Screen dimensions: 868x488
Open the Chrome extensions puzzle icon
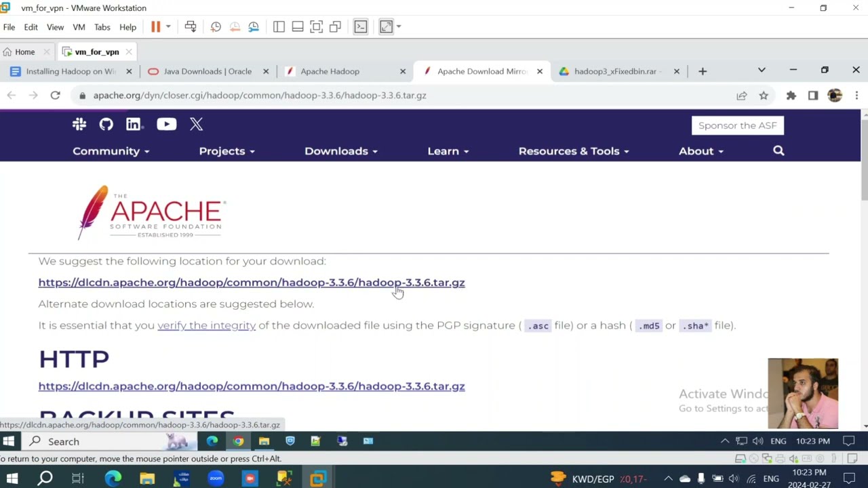click(791, 96)
